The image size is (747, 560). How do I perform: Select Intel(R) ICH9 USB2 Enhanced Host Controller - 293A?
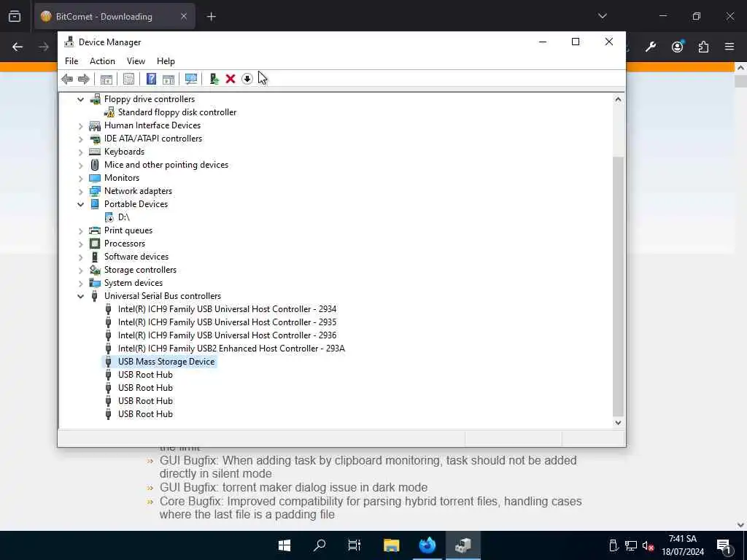click(231, 349)
